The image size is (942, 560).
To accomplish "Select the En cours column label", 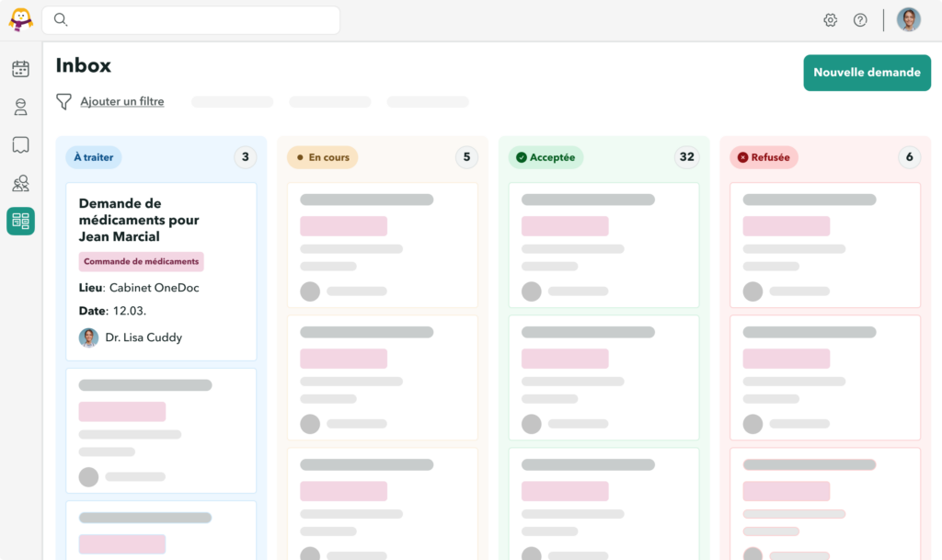I will point(323,157).
